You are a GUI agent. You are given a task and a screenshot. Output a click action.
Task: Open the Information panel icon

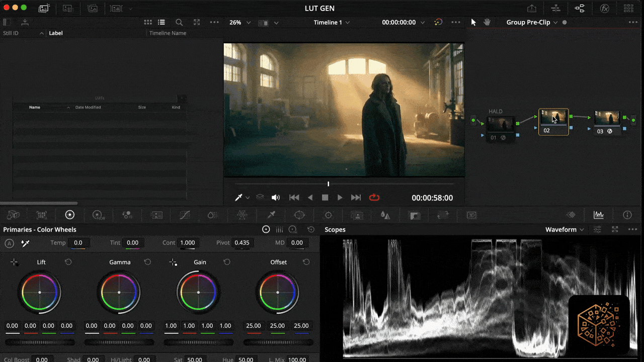627,215
